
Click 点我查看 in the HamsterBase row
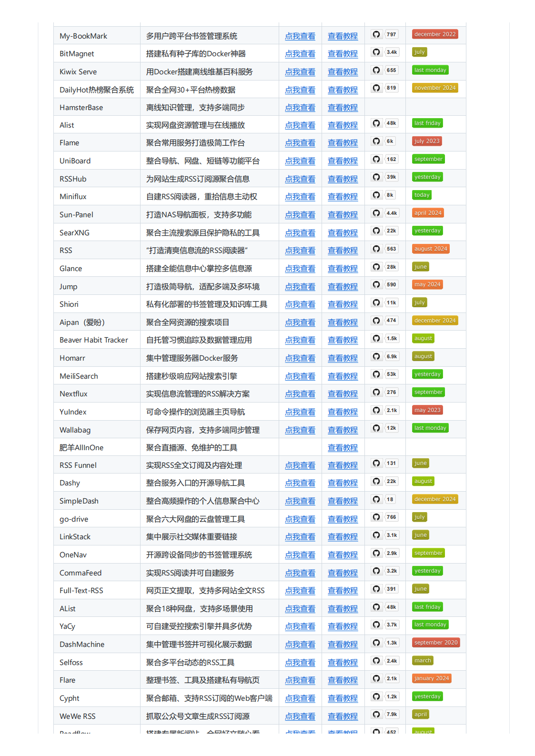300,108
